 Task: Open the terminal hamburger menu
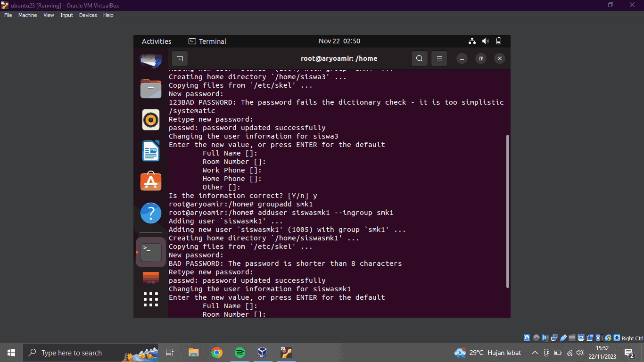click(x=439, y=58)
